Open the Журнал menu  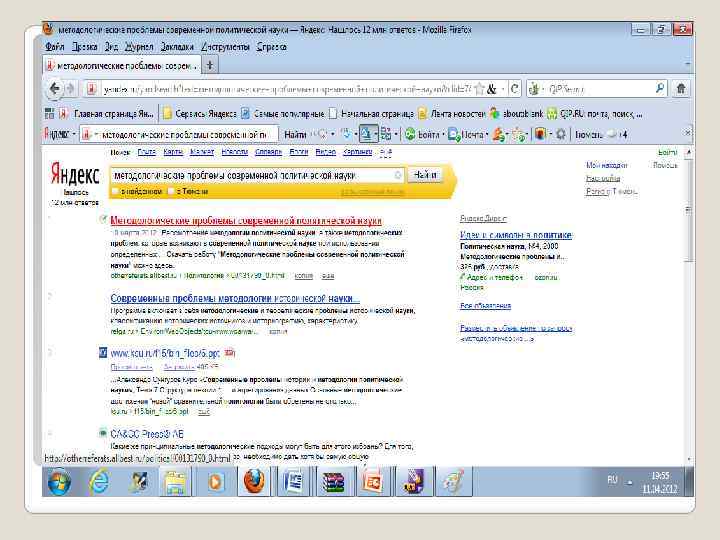(139, 47)
